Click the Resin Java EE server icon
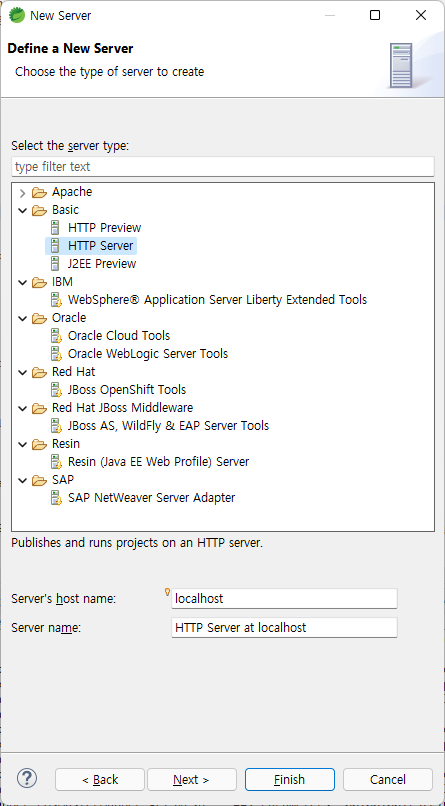The image size is (445, 806). tap(56, 462)
